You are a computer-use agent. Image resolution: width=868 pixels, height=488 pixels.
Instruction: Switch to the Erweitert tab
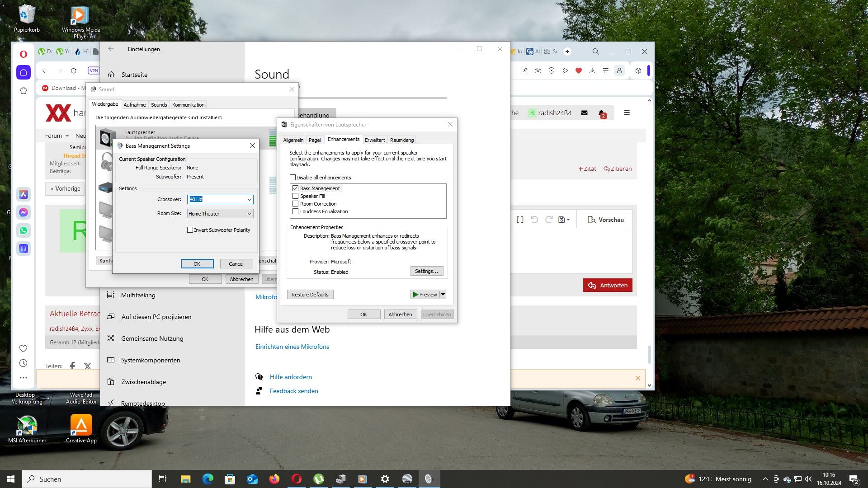click(x=375, y=140)
